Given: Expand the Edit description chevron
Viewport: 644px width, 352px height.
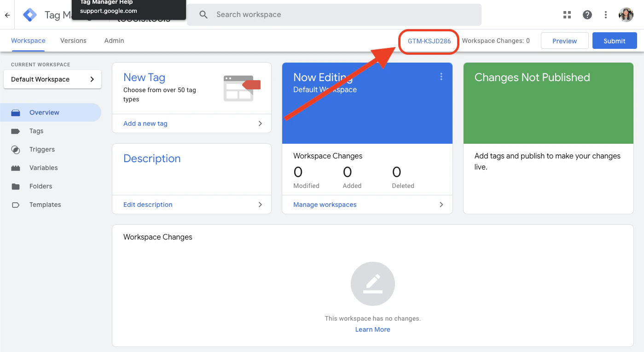Looking at the screenshot, I should click(260, 205).
